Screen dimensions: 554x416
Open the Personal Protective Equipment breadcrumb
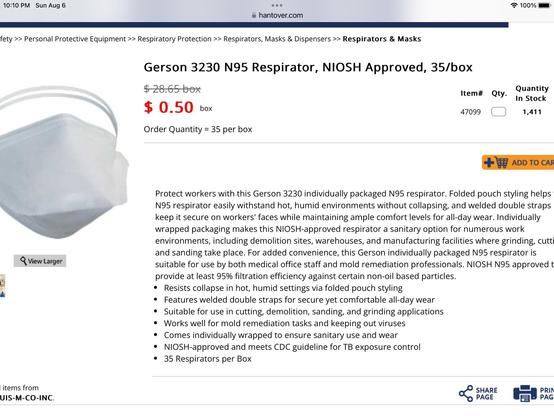[75, 39]
